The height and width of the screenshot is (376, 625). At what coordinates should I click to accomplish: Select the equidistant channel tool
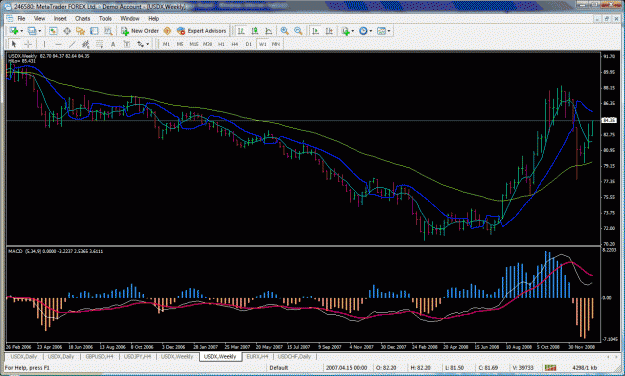tap(85, 44)
